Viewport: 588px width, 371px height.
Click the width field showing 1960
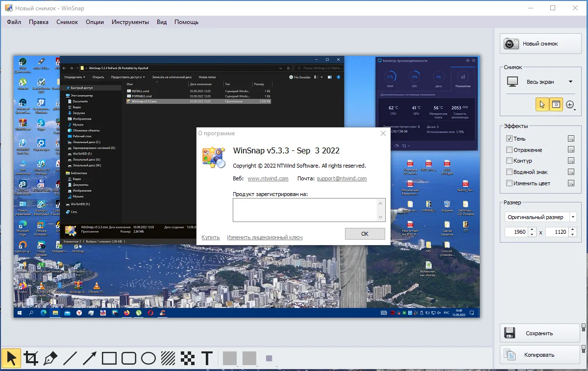[x=517, y=232]
